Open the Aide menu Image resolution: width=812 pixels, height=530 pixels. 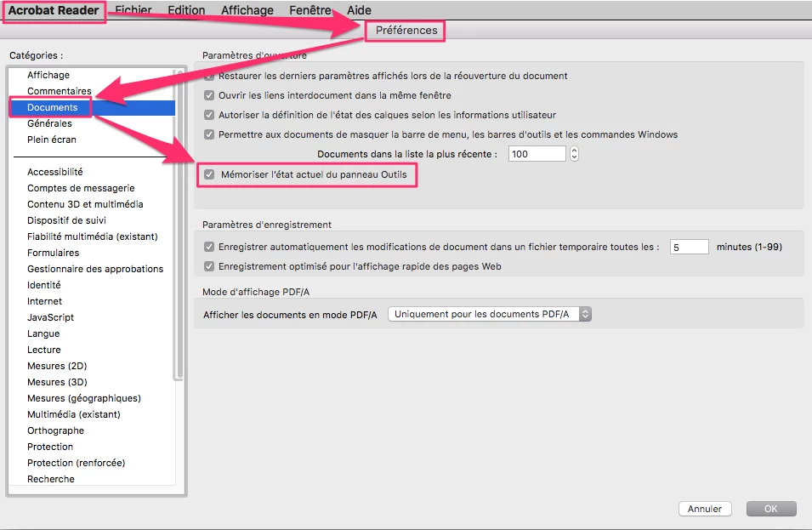pyautogui.click(x=359, y=10)
